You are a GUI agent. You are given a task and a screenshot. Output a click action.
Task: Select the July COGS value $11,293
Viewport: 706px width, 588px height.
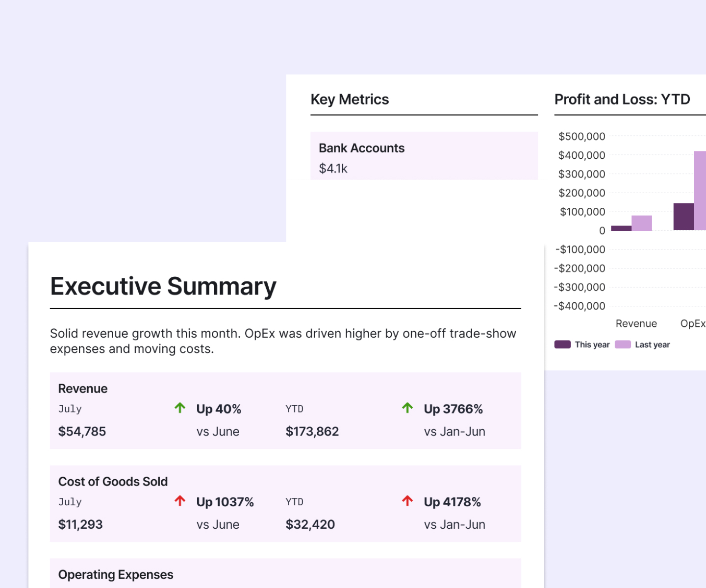coord(80,524)
